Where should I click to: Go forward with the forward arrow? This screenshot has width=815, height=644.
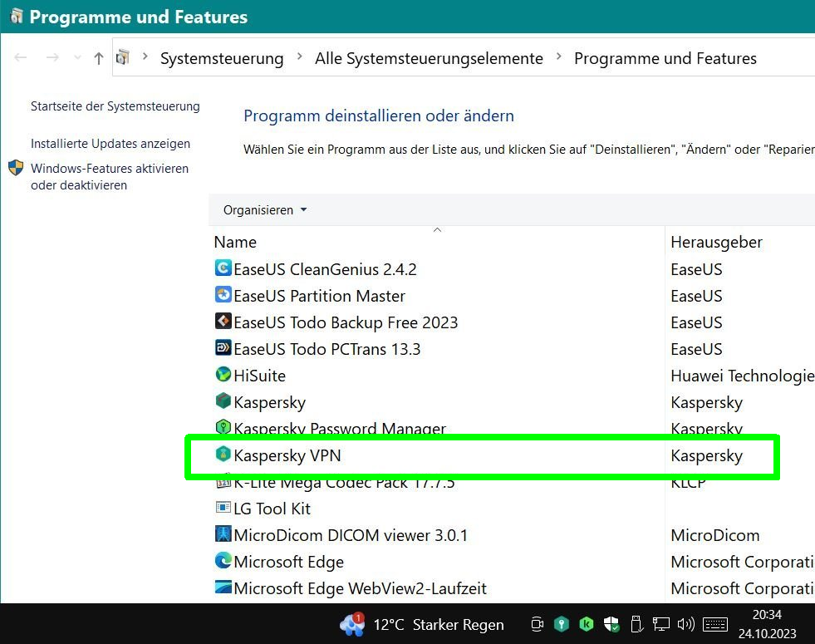pos(52,57)
